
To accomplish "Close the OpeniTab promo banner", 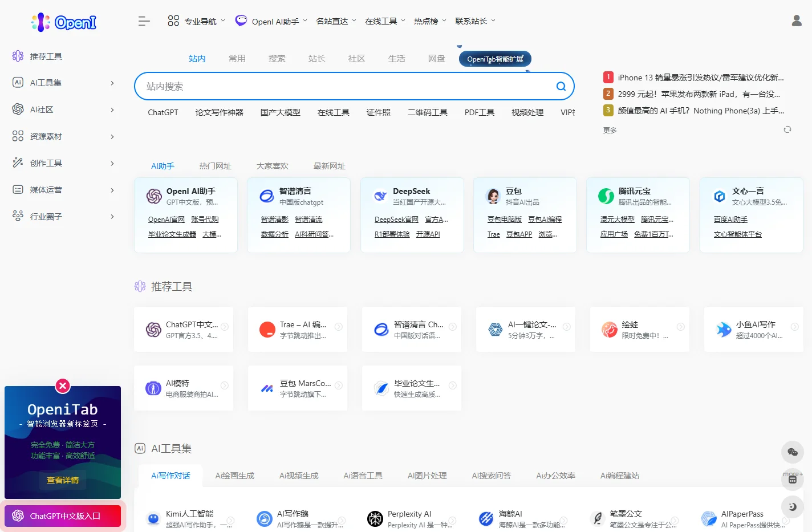I will pos(63,386).
